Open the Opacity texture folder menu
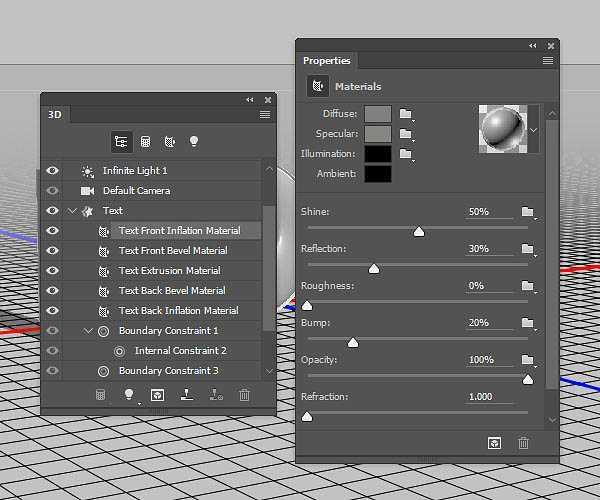Screen dimensions: 600x500 click(x=528, y=360)
